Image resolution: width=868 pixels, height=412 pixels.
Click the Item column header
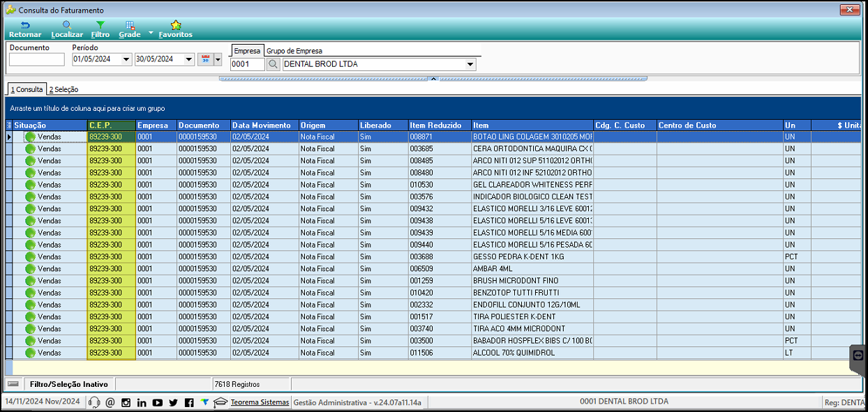pos(532,125)
